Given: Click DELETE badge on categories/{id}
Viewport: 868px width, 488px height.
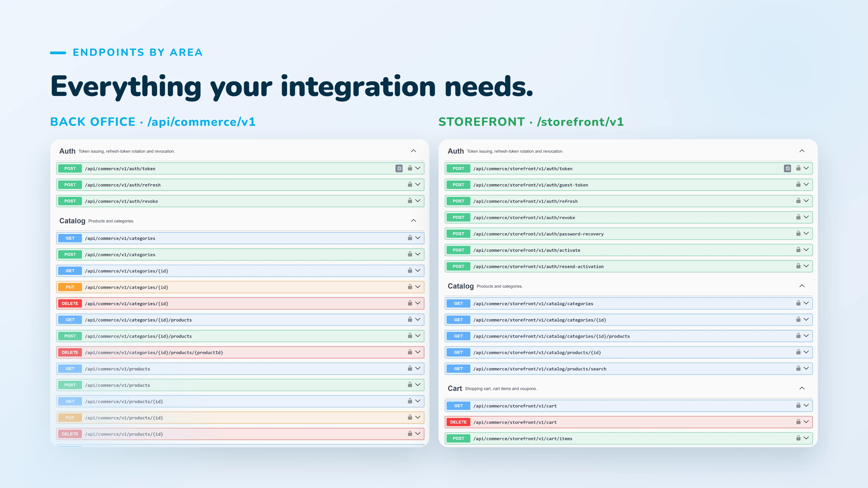Looking at the screenshot, I should tap(70, 303).
